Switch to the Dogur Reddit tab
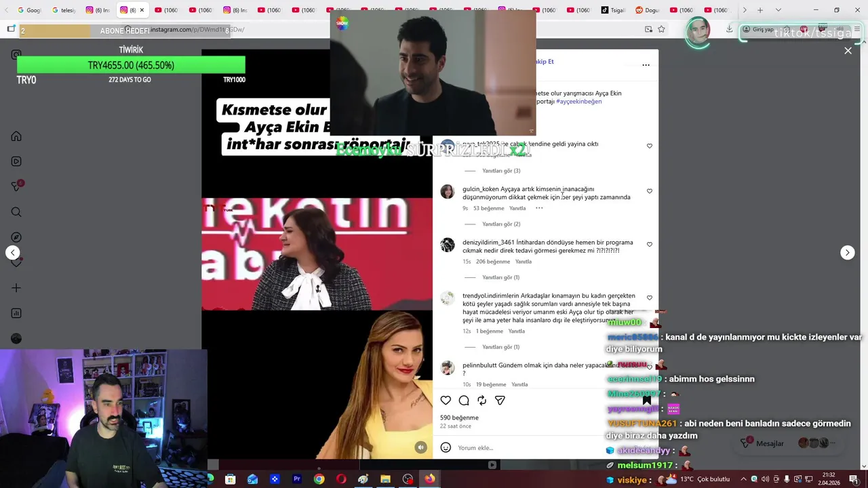Image resolution: width=868 pixels, height=488 pixels. point(648,10)
